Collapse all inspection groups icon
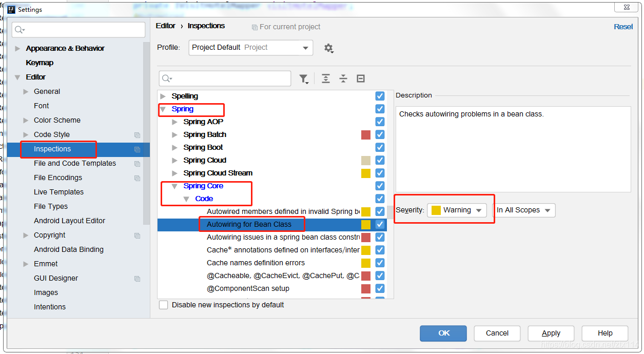 click(x=343, y=78)
